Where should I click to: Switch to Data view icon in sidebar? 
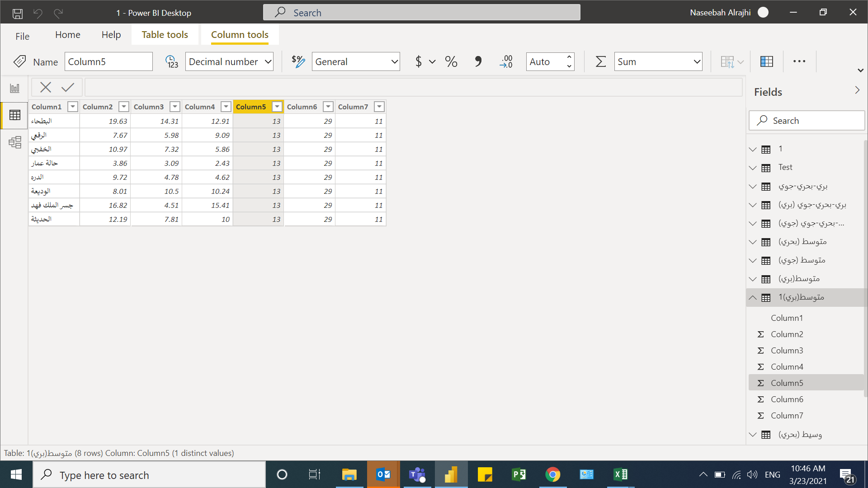coord(15,115)
